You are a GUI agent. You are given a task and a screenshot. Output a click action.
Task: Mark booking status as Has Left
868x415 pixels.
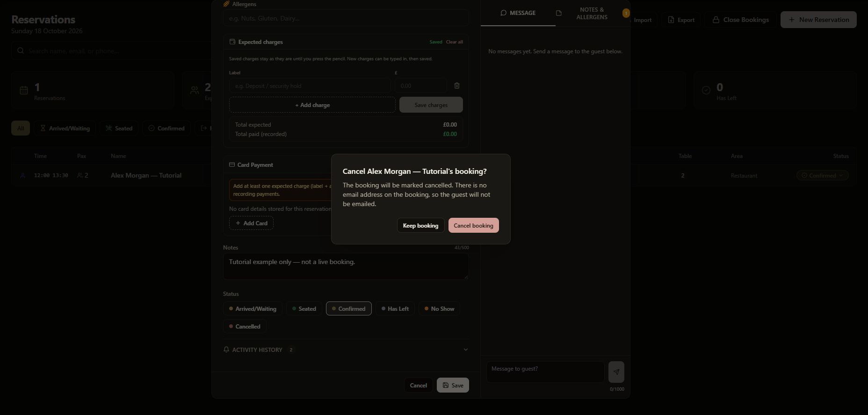[x=395, y=308]
